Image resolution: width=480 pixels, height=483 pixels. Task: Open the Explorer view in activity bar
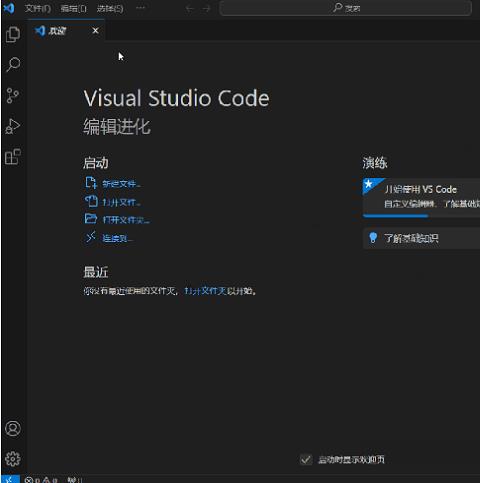(13, 34)
